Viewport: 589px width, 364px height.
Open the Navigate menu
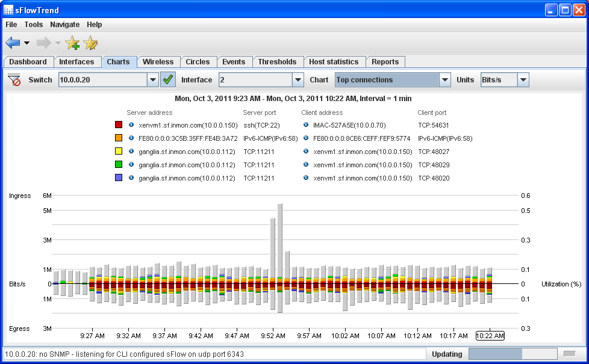tap(64, 25)
